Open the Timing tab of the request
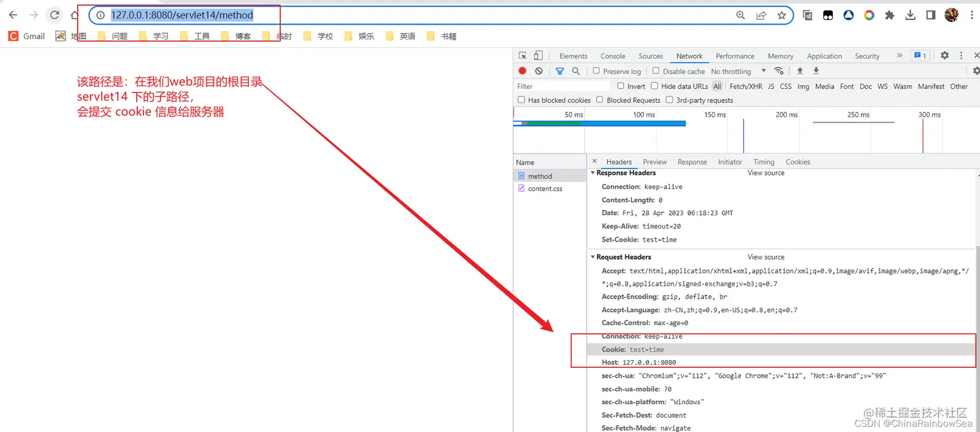Image resolution: width=980 pixels, height=432 pixels. [764, 162]
